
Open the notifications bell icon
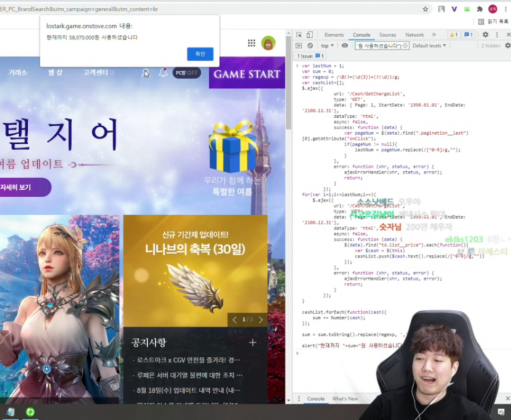tap(163, 73)
